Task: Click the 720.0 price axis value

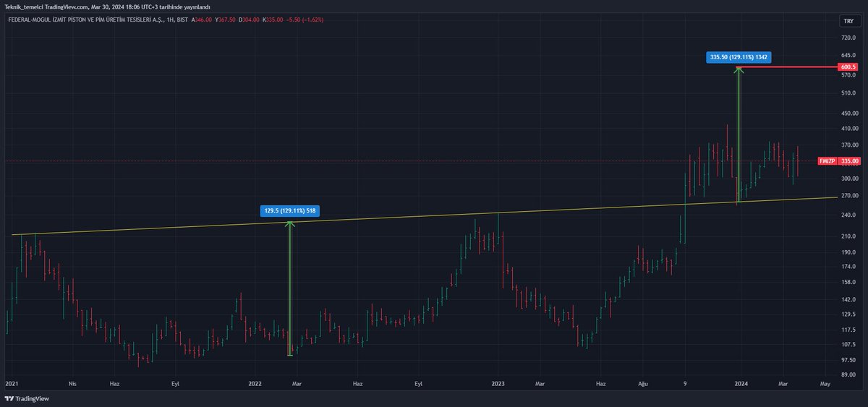Action: [848, 37]
